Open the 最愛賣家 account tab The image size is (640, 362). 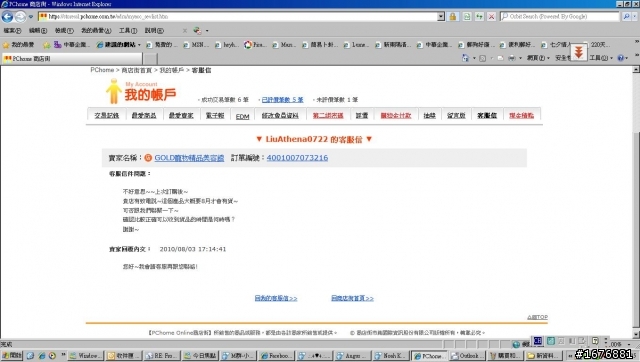coord(181,115)
